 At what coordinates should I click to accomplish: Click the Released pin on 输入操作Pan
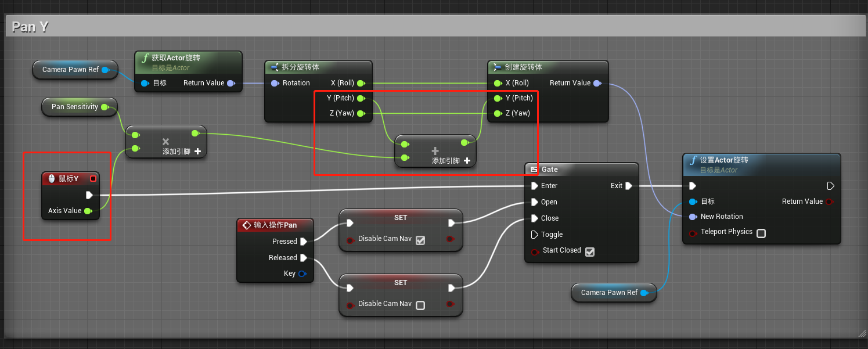(304, 258)
